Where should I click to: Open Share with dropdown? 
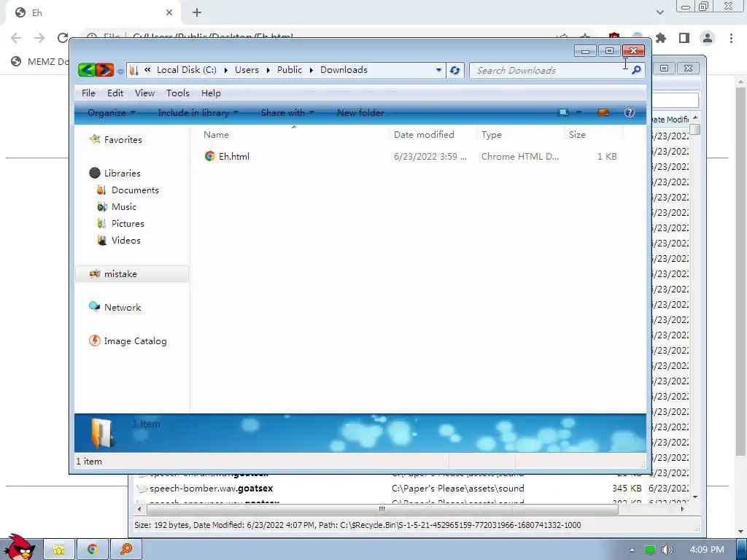(x=287, y=113)
